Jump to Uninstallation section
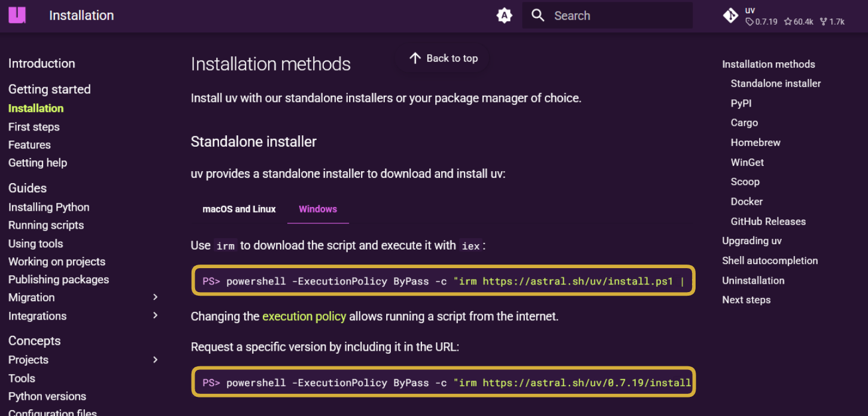This screenshot has width=868, height=416. tap(753, 280)
